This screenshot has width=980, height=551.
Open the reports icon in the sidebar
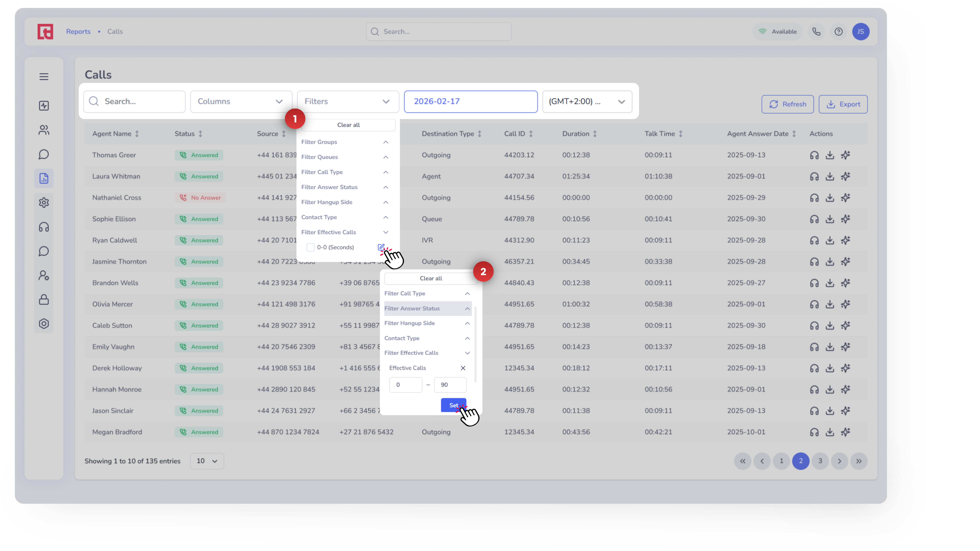coord(44,178)
